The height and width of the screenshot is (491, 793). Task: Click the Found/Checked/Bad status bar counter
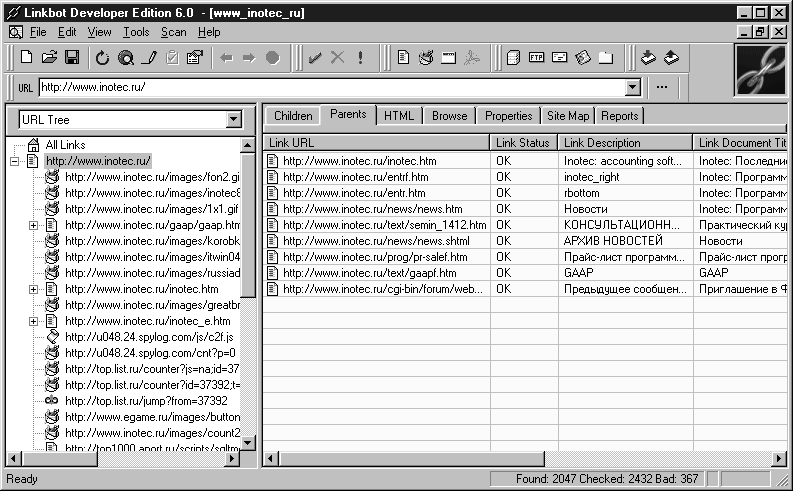pyautogui.click(x=598, y=479)
